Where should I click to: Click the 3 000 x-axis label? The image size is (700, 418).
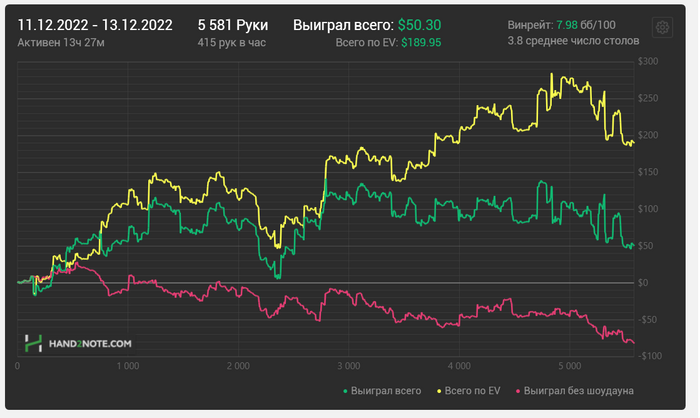[349, 366]
